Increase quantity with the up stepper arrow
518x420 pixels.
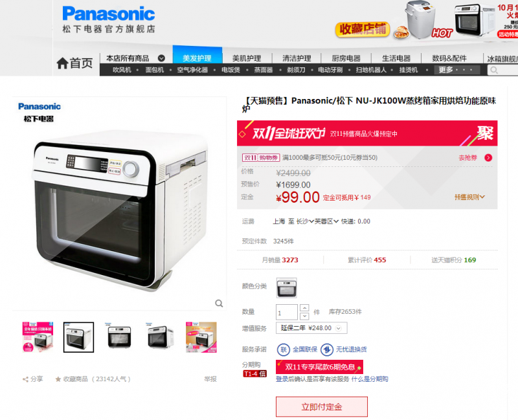coord(304,308)
